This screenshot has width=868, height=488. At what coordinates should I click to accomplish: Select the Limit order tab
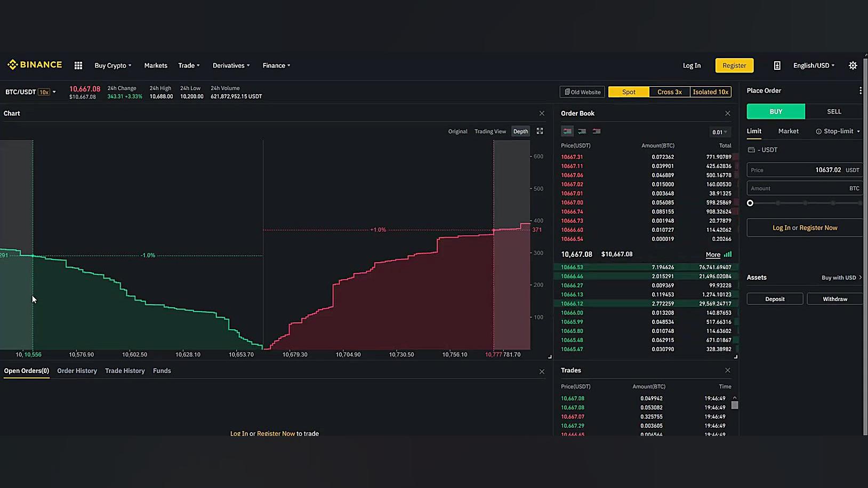point(754,131)
